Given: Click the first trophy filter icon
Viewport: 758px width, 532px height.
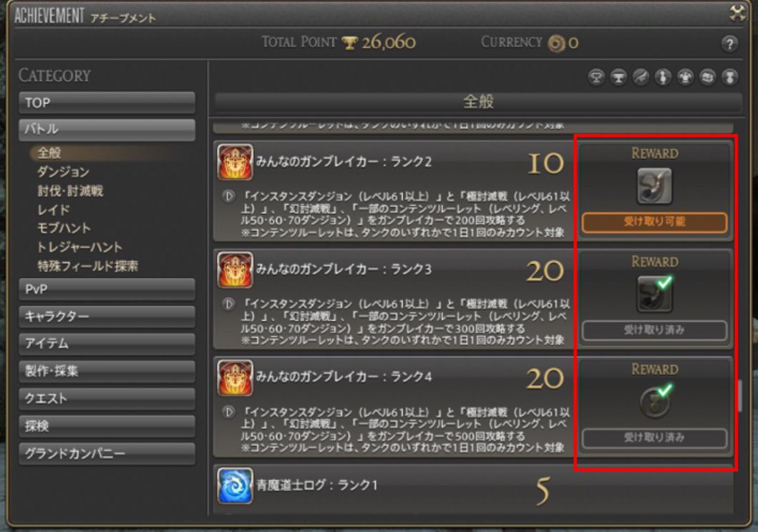Looking at the screenshot, I should [x=596, y=77].
